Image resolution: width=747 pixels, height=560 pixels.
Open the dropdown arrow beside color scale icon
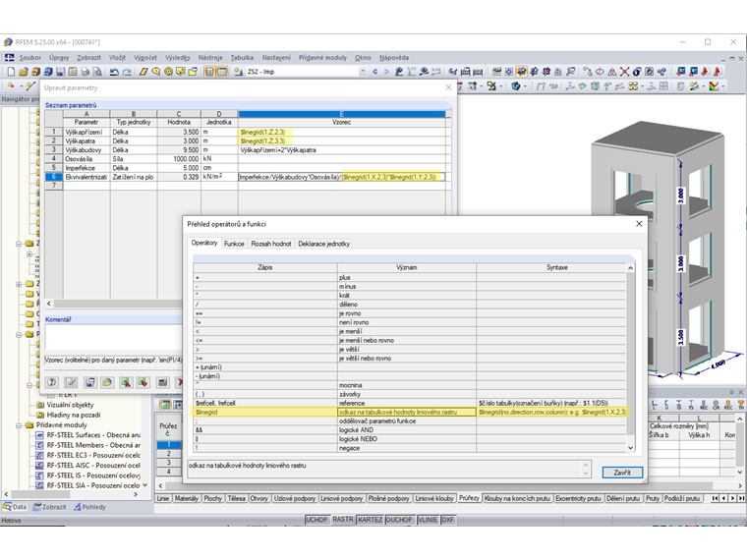[723, 86]
